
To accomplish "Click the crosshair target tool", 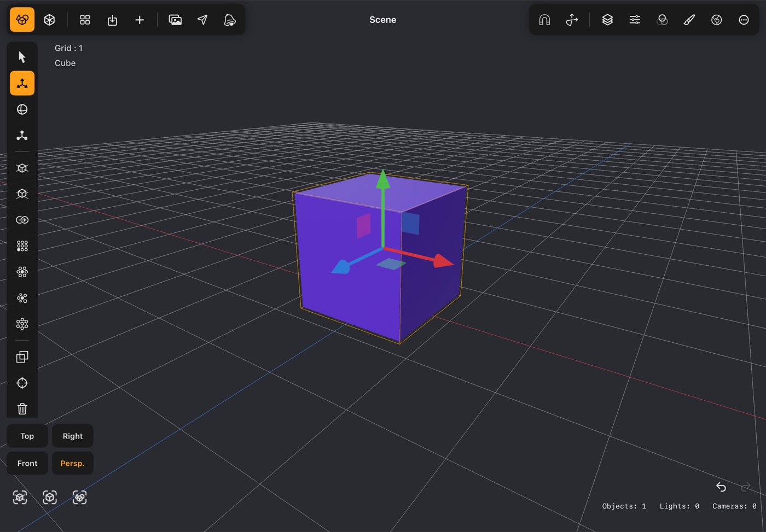I will (22, 383).
